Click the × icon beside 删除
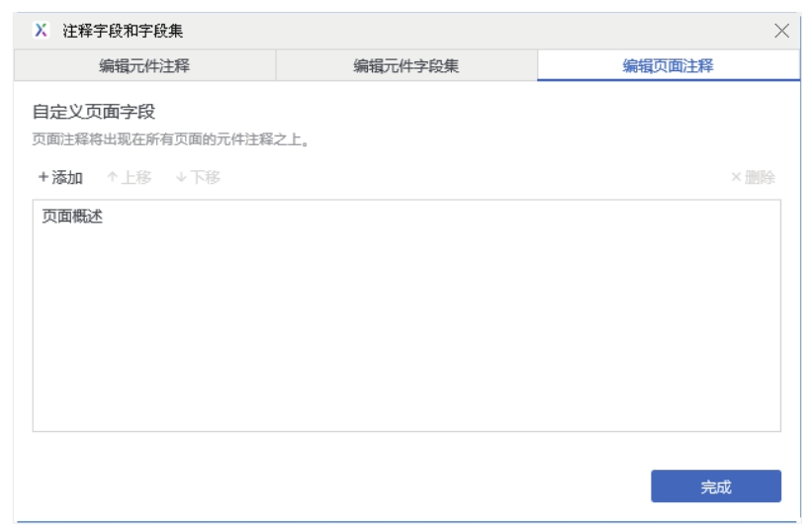 tap(736, 178)
